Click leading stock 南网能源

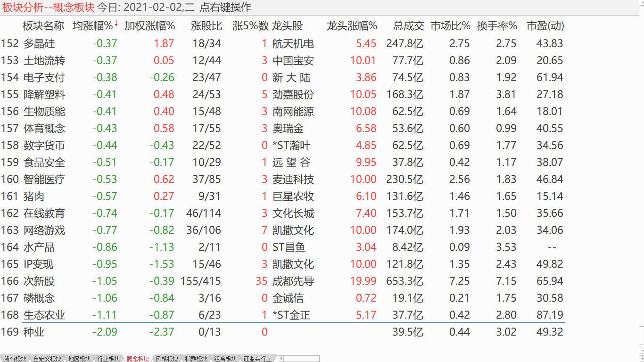(x=293, y=111)
